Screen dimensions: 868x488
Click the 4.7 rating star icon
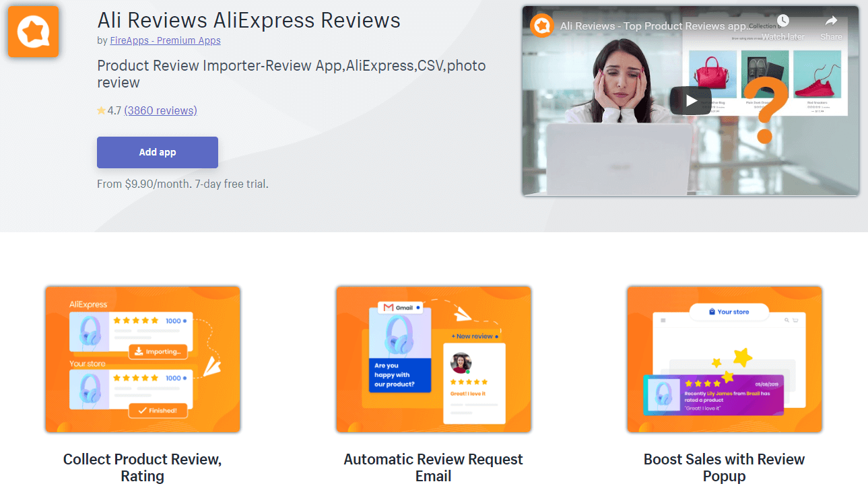click(102, 110)
